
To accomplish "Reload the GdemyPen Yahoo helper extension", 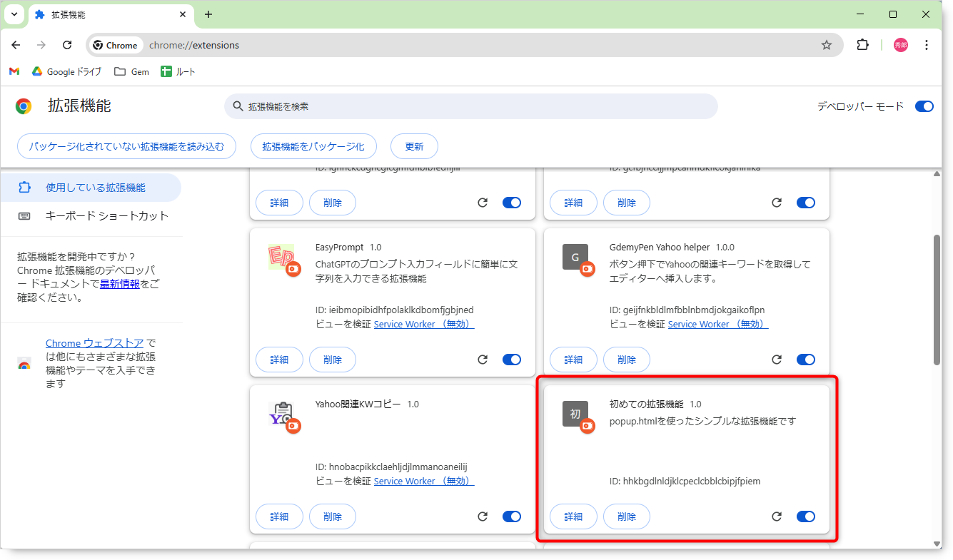I will 777,360.
